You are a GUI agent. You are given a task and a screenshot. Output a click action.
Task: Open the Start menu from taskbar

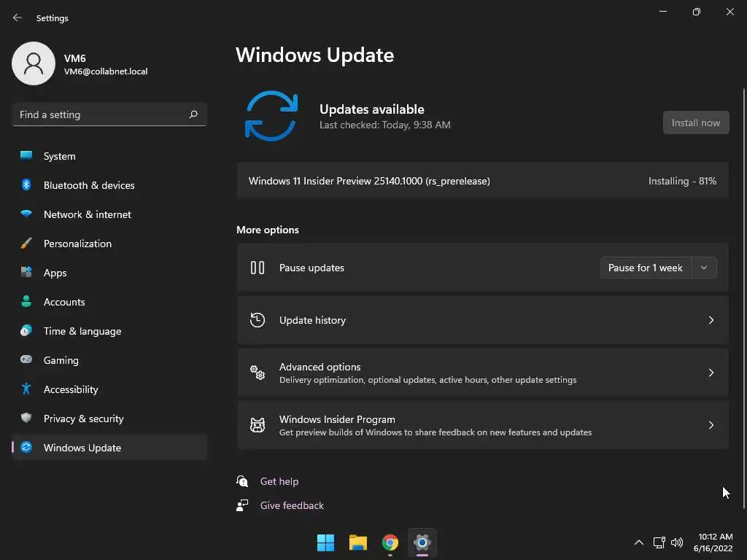(x=326, y=542)
